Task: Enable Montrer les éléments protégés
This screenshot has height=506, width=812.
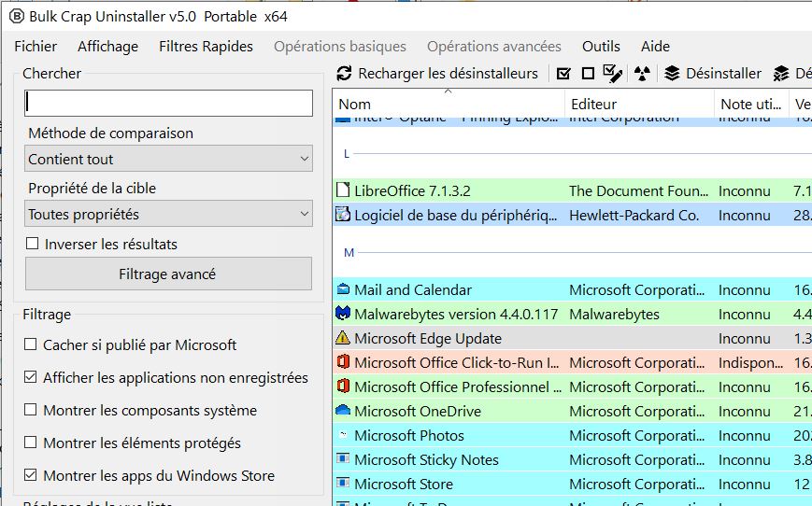Action: 31,443
